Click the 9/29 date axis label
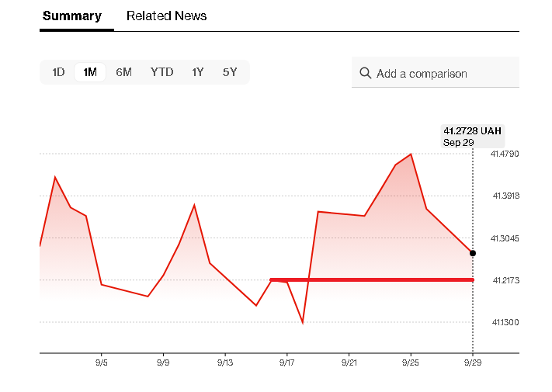 pyautogui.click(x=473, y=363)
